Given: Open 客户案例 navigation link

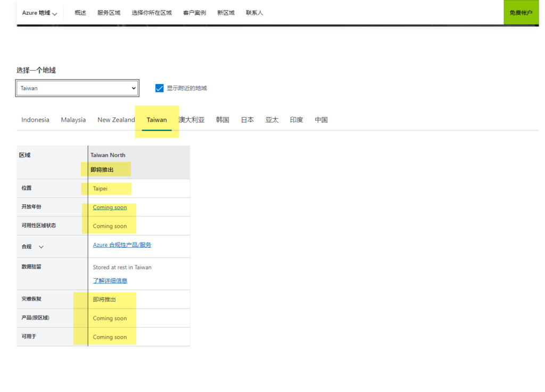Looking at the screenshot, I should click(194, 13).
